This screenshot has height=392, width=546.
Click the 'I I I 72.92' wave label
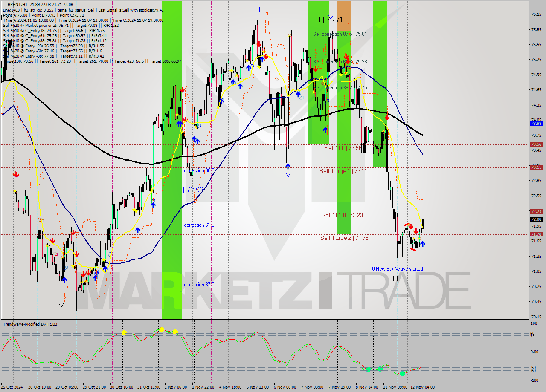coord(189,190)
